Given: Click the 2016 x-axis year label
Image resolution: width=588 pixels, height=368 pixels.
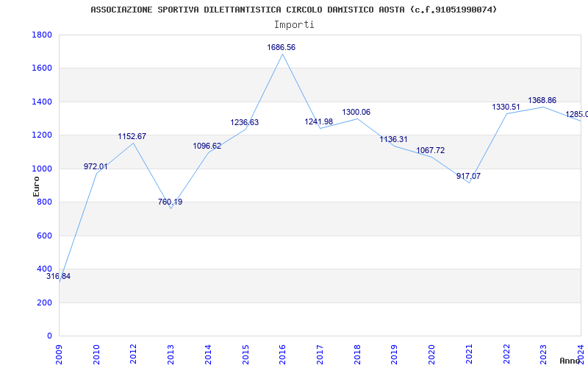Looking at the screenshot, I should coord(283,354).
